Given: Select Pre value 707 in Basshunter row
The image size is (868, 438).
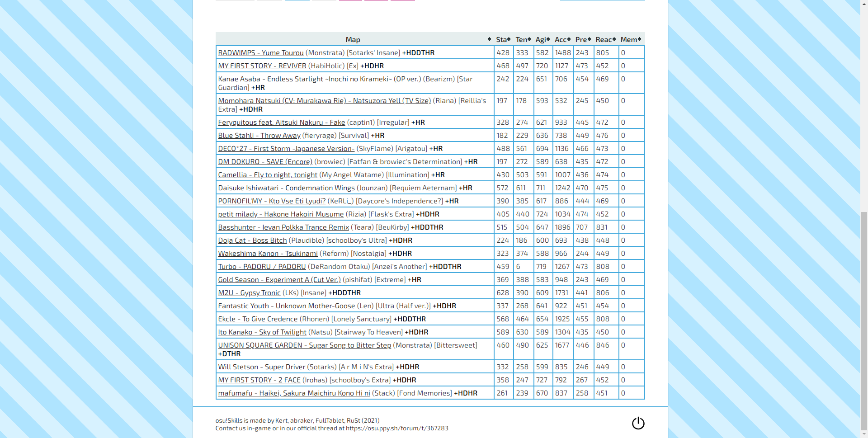Looking at the screenshot, I should 582,227.
